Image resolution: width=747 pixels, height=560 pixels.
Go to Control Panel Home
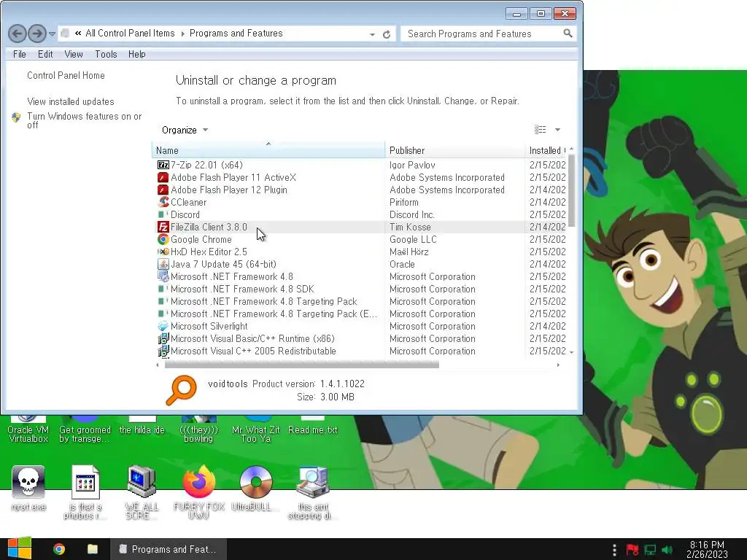66,75
